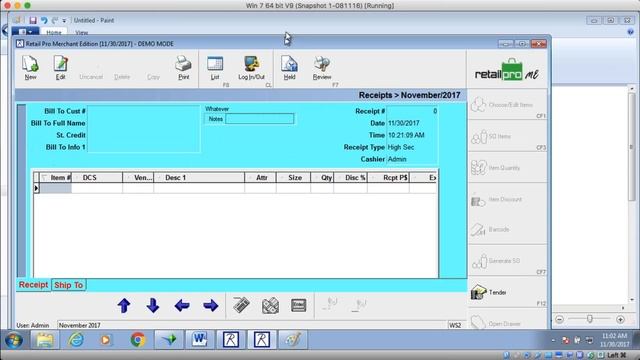Image resolution: width=640 pixels, height=360 pixels.
Task: Select the first empty Item # cell
Action: [x=56, y=188]
